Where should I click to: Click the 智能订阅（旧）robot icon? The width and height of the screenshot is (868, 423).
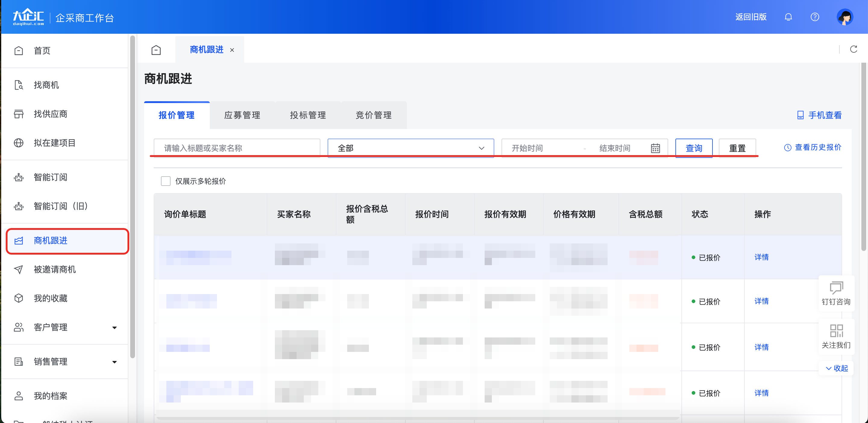pos(18,206)
